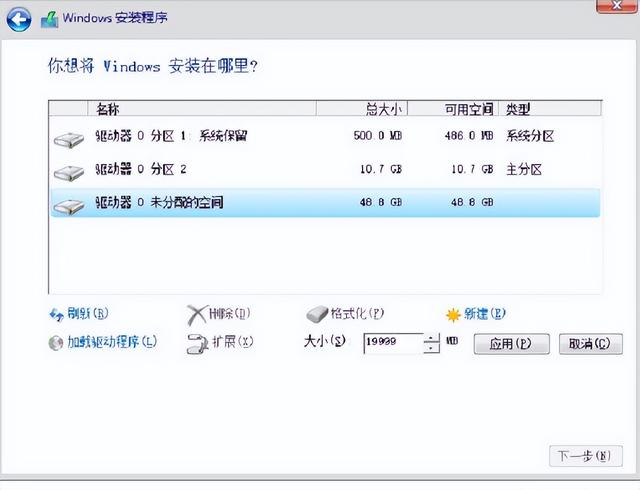Click the Windows Setup title icon
Screen dimensions: 640x490
click(x=50, y=19)
